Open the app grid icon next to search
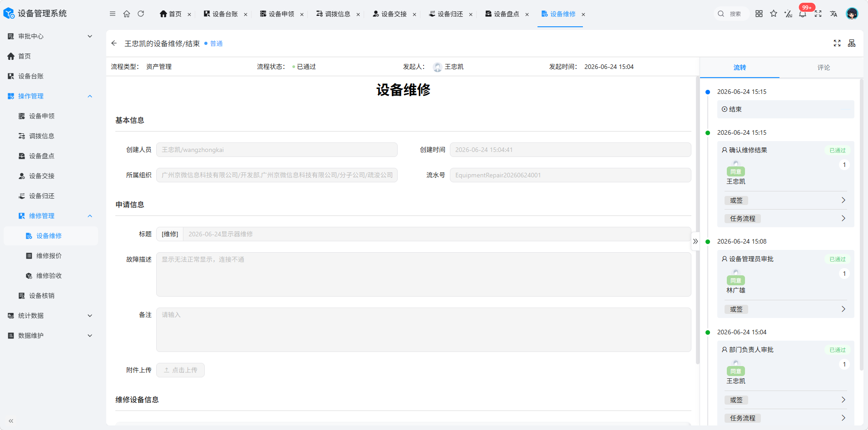868x430 pixels. (x=759, y=14)
